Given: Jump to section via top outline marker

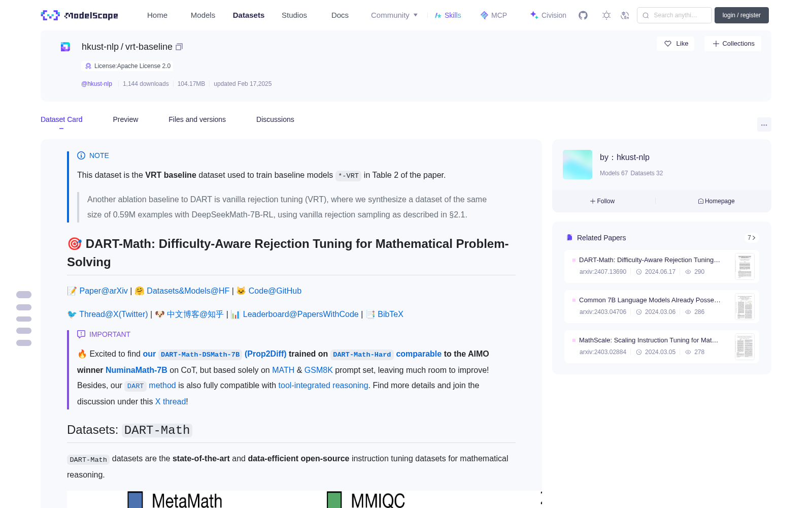Looking at the screenshot, I should 24,295.
